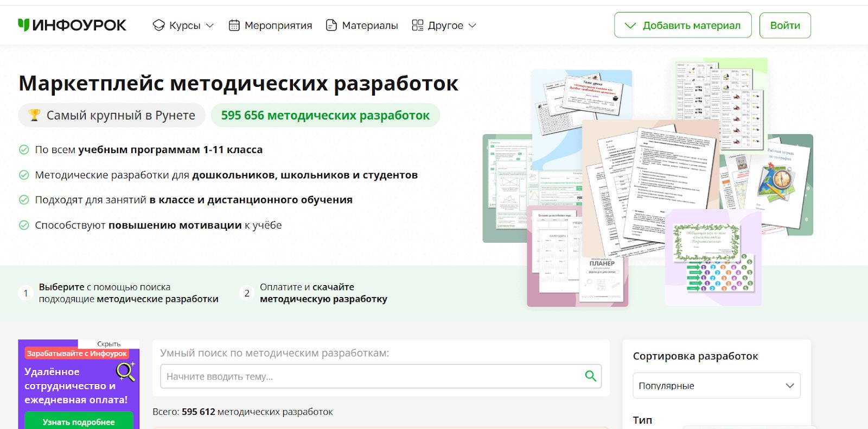Expand the Курсы dropdown chevron
The width and height of the screenshot is (868, 429).
point(210,26)
